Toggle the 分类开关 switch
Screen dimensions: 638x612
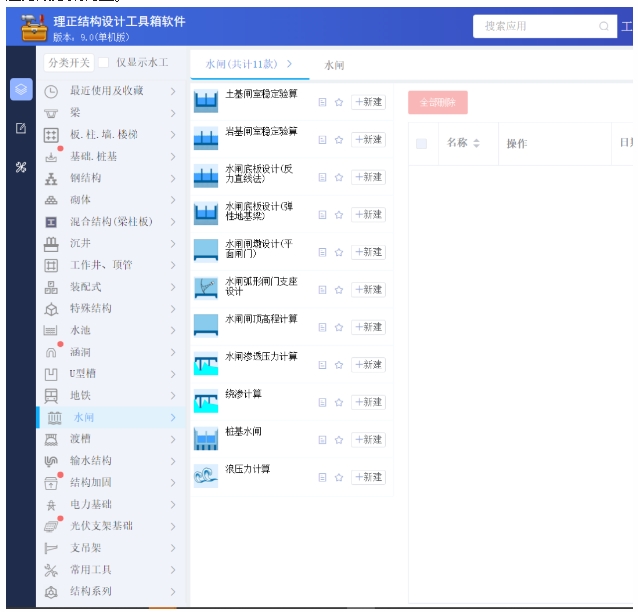[x=68, y=63]
